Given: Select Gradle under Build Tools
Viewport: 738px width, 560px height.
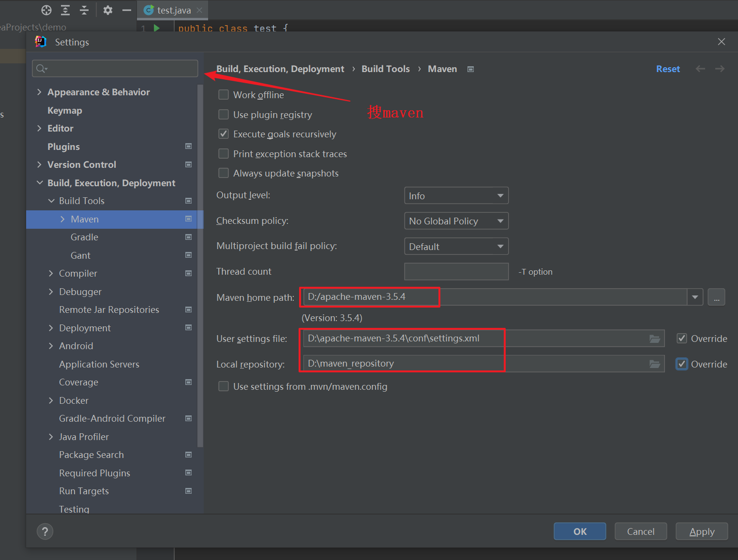Looking at the screenshot, I should tap(84, 237).
